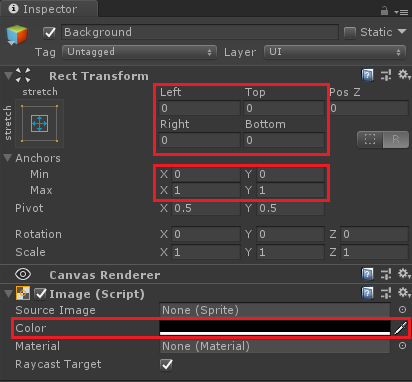This screenshot has height=382, width=412.
Task: Toggle the Background object active checkbox
Action: [x=49, y=33]
